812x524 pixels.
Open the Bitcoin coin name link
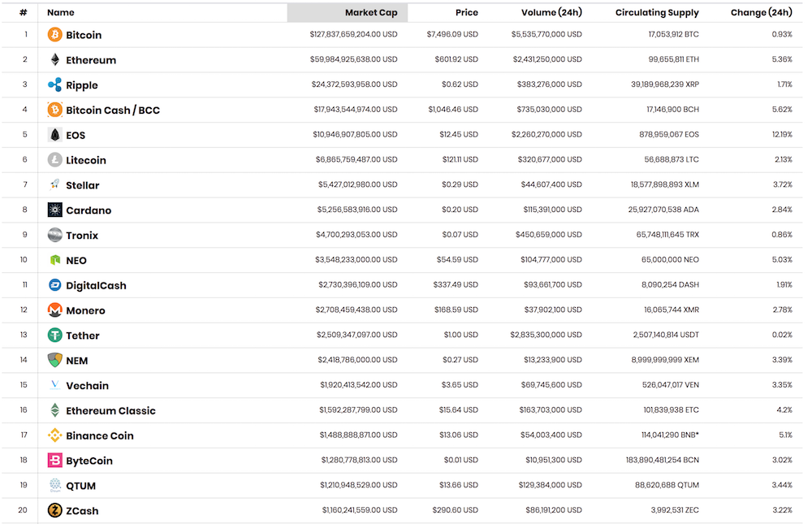84,35
